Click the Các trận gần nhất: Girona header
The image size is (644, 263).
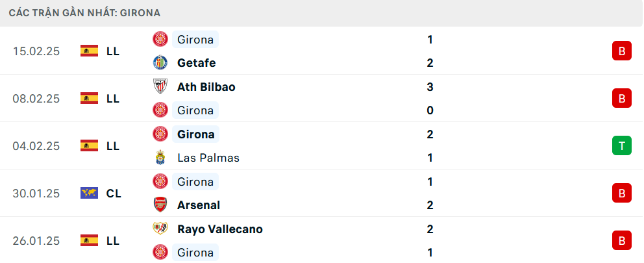click(x=84, y=12)
